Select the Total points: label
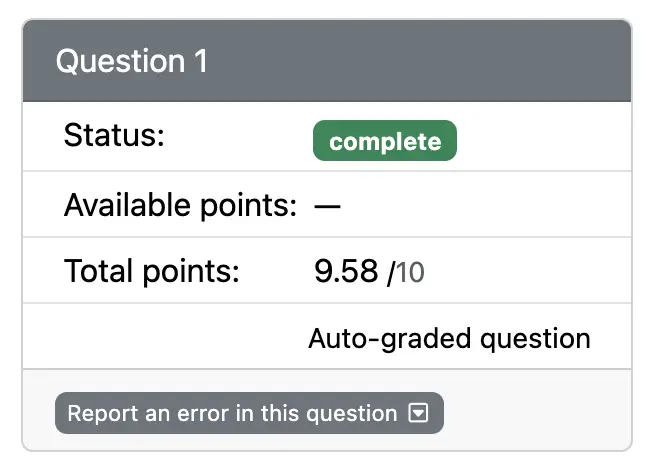The height and width of the screenshot is (472, 652). click(x=152, y=271)
